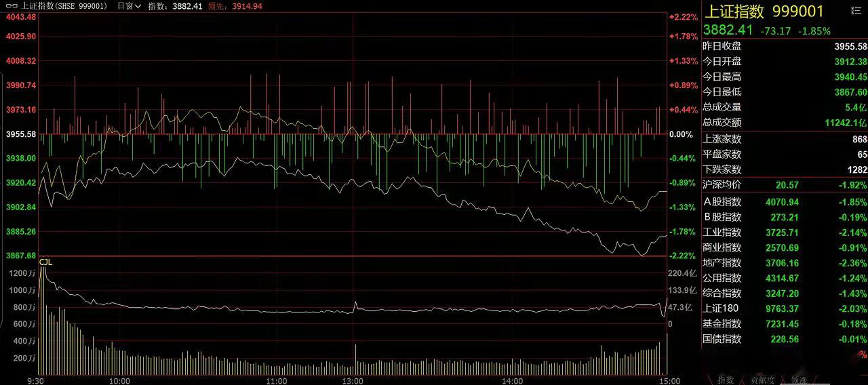Open the list menu icon in quote panel
This screenshot has width=868, height=385.
(x=858, y=10)
